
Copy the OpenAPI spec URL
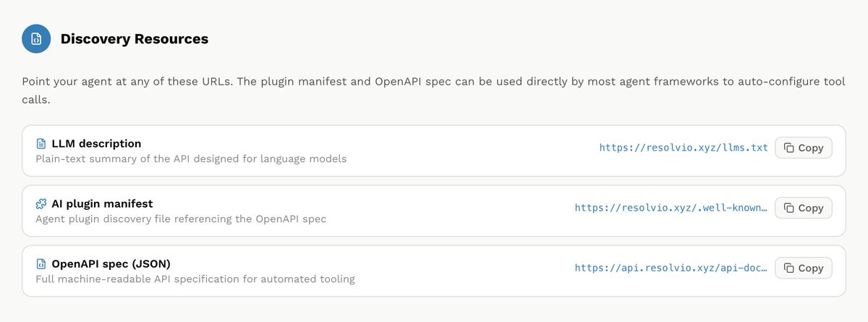click(x=804, y=268)
